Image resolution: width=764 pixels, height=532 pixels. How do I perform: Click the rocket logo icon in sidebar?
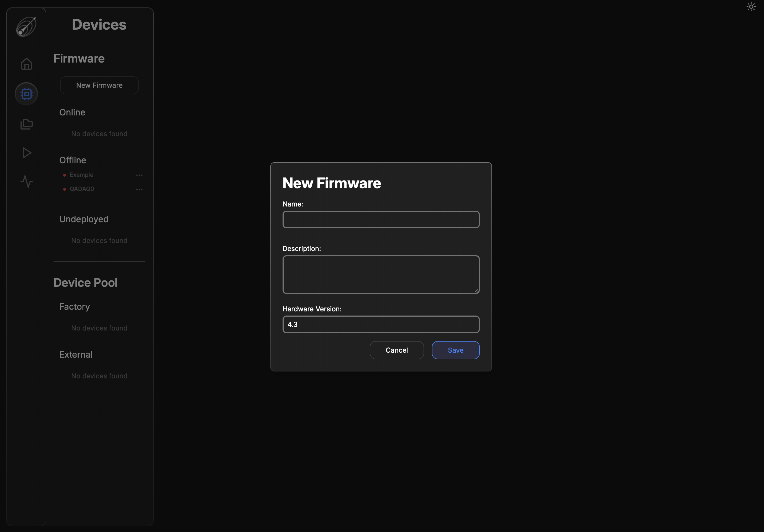26,26
